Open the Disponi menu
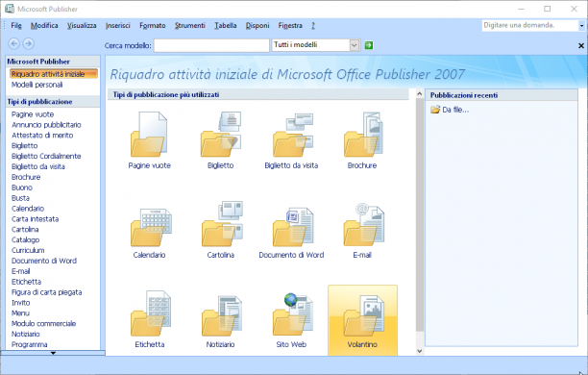588x375 pixels. [x=257, y=26]
